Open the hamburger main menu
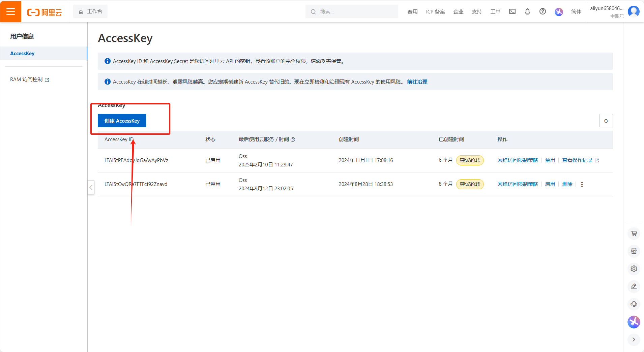This screenshot has height=352, width=644. [x=10, y=11]
